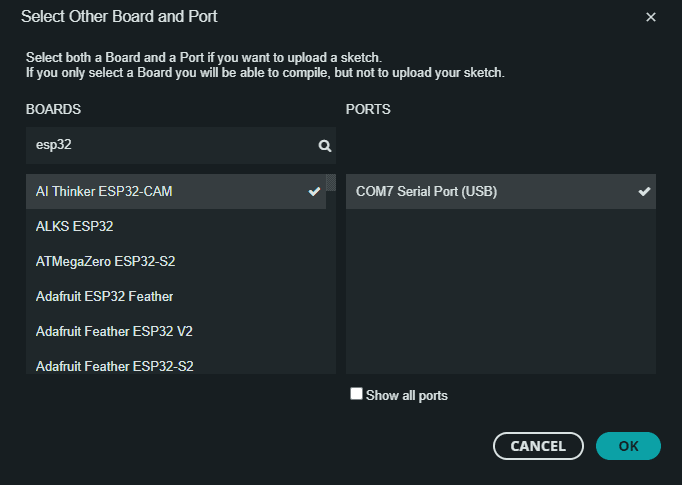Screen dimensions: 682x485
Task: Confirm selection with the OK button
Action: (628, 446)
